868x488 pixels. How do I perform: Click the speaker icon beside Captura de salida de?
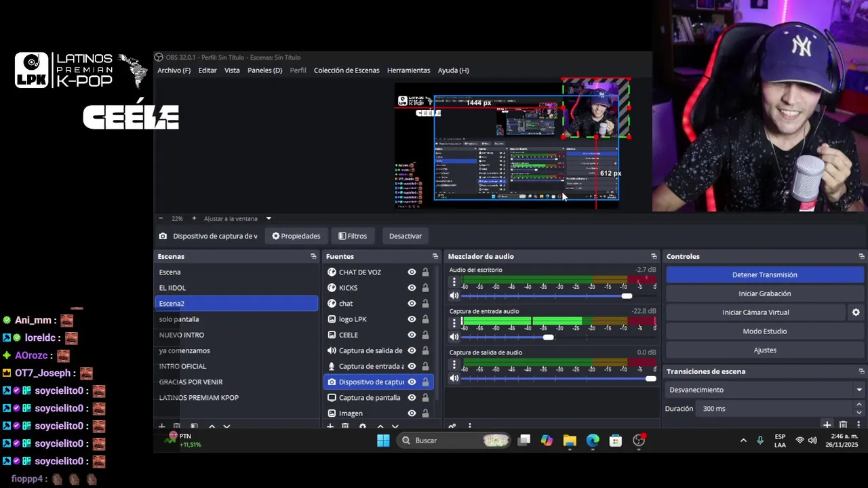[x=332, y=350]
